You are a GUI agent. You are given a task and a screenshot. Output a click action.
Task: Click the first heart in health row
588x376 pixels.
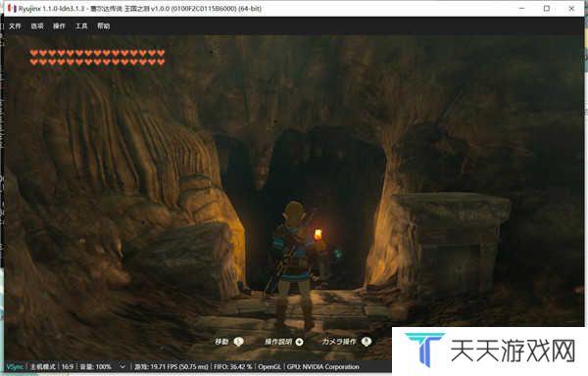tap(34, 53)
